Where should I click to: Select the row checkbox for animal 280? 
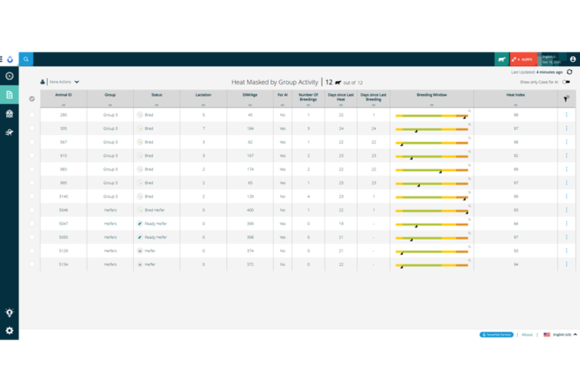32,115
